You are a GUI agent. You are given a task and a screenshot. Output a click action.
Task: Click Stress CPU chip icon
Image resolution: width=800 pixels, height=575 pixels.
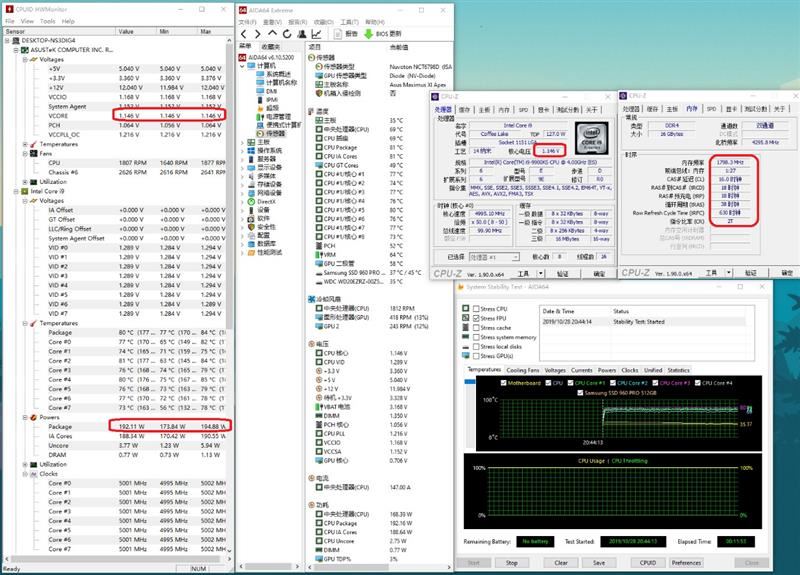point(465,308)
